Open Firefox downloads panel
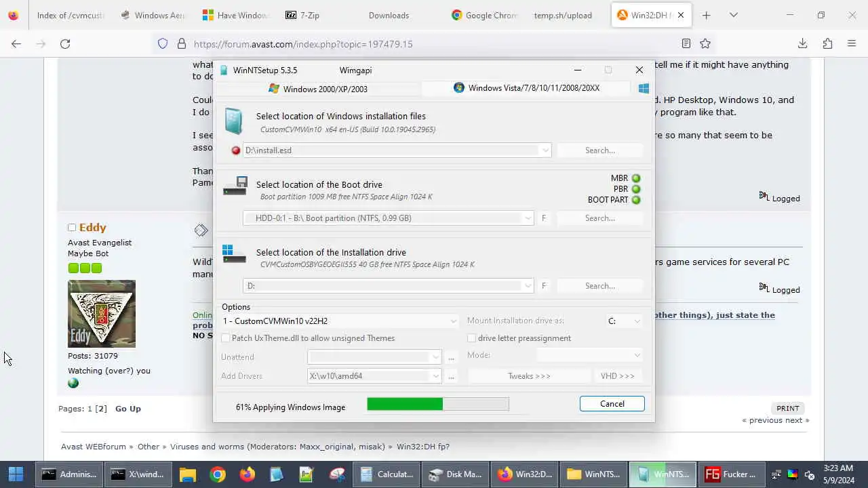This screenshot has width=868, height=488. click(x=803, y=43)
